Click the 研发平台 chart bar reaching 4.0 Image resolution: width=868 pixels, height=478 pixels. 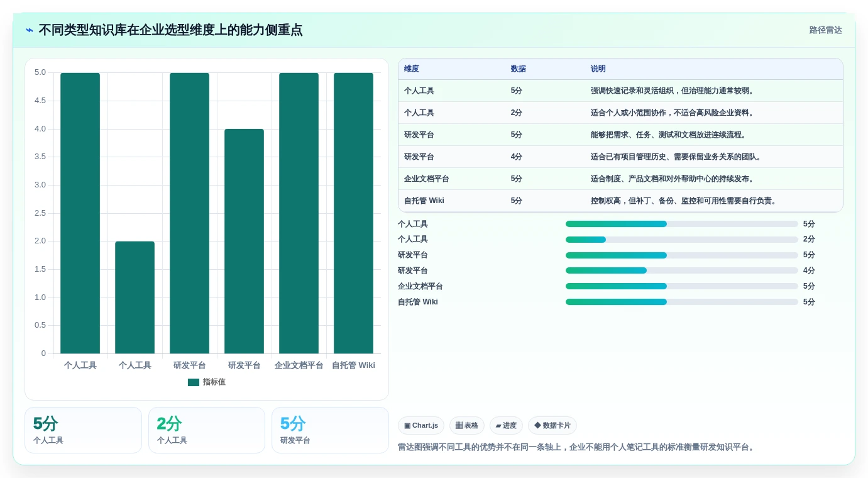click(x=244, y=242)
